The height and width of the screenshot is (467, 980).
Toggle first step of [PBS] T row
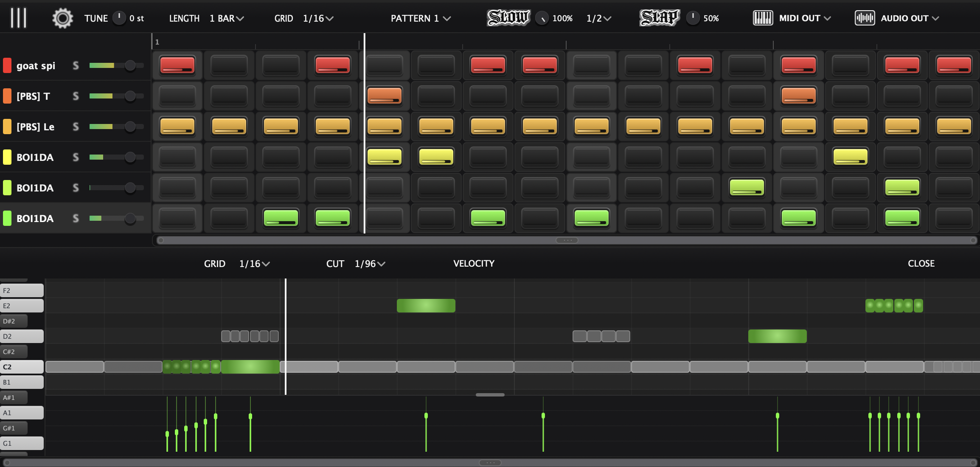click(177, 96)
